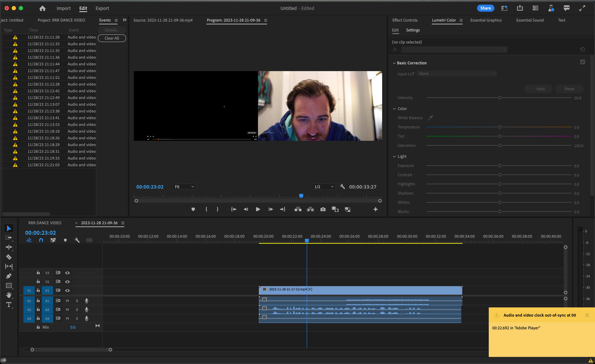595x364 pixels.
Task: Open the Export workspace tab
Action: 102,8
